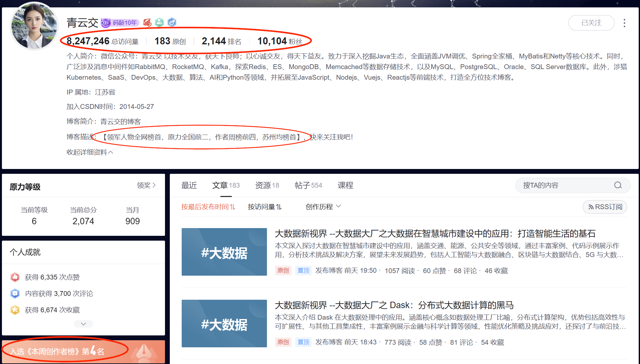The height and width of the screenshot is (364, 640).
Task: Click the RSS订阅 button
Action: (605, 207)
